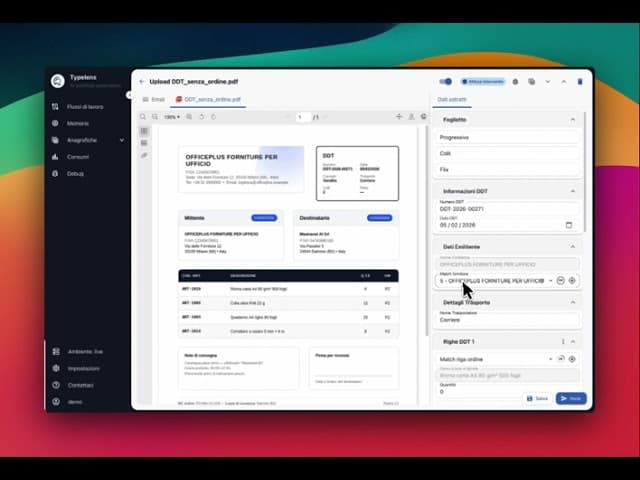Delete the document with the trash icon
This screenshot has height=480, width=640.
pyautogui.click(x=580, y=82)
